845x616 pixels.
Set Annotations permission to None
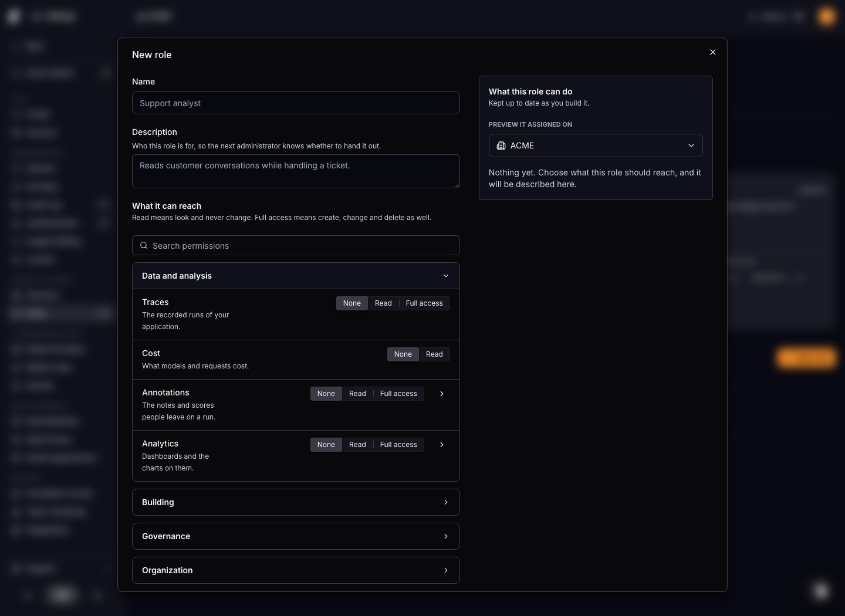coord(326,394)
